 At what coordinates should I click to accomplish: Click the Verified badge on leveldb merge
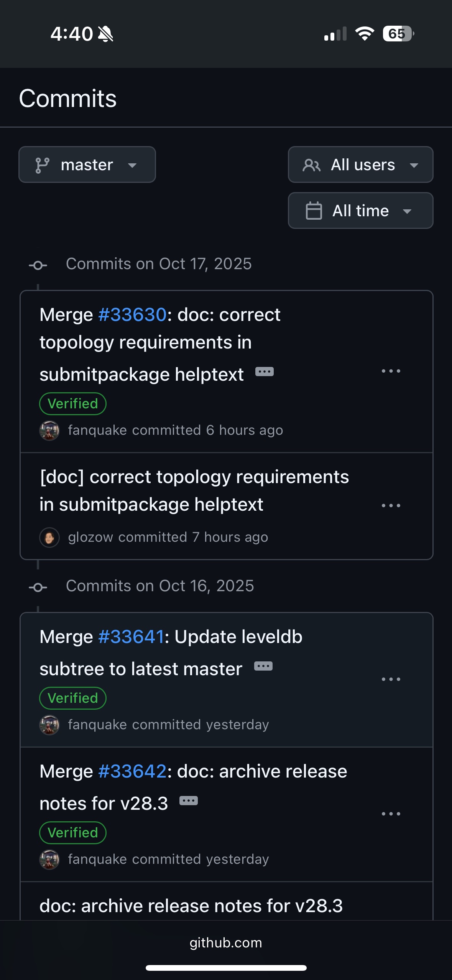pos(73,698)
